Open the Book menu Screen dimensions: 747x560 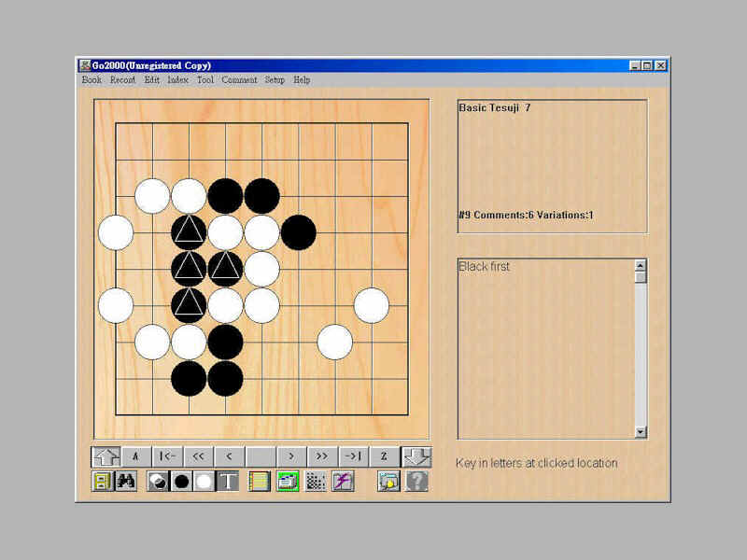(92, 80)
